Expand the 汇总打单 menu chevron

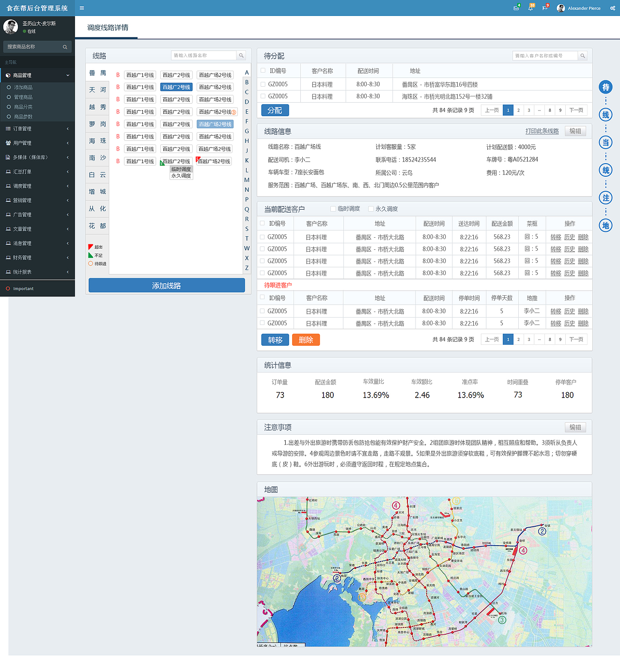click(x=68, y=172)
